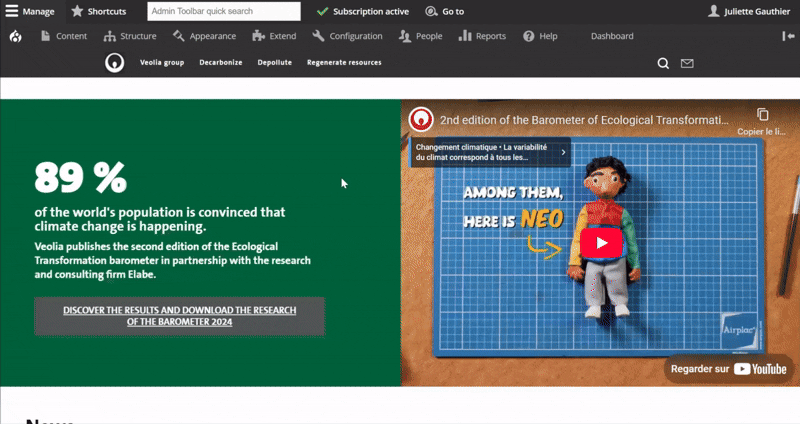This screenshot has height=424, width=800.
Task: Click Discover the results barometer 2024 button
Action: [179, 316]
